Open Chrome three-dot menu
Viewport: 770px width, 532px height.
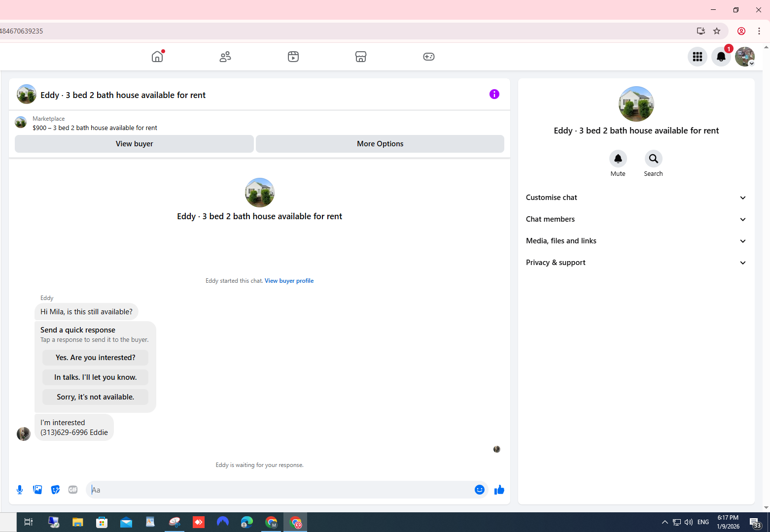click(759, 31)
